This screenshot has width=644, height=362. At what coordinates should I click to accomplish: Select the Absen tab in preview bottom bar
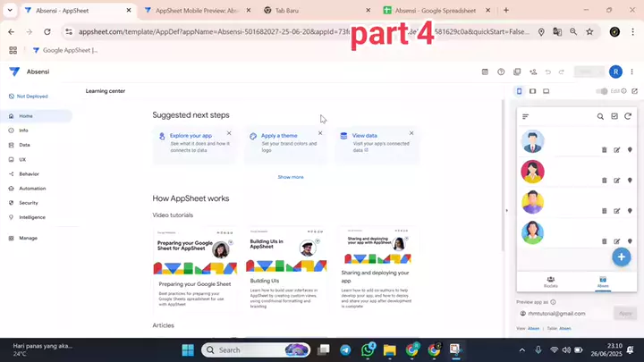[x=603, y=282]
